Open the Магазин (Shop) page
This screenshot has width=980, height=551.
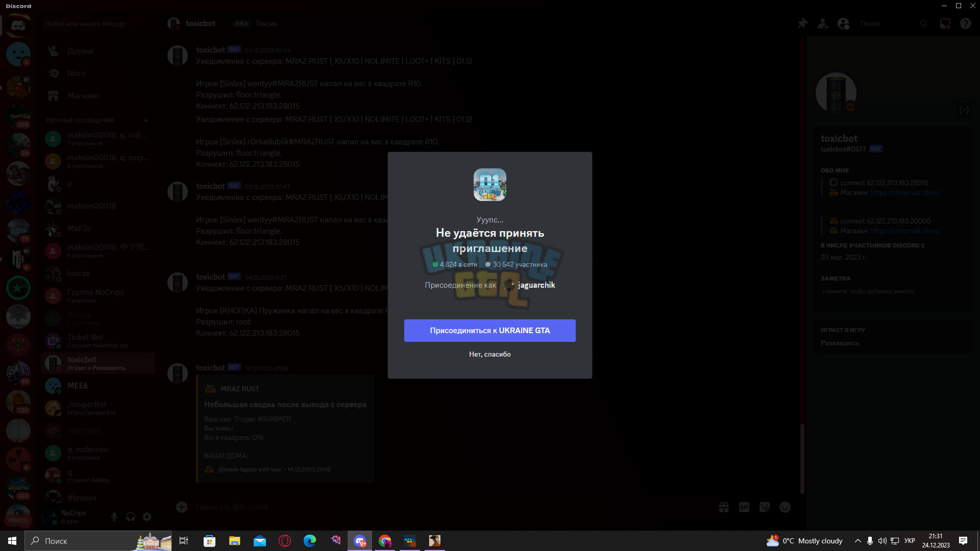(x=98, y=96)
